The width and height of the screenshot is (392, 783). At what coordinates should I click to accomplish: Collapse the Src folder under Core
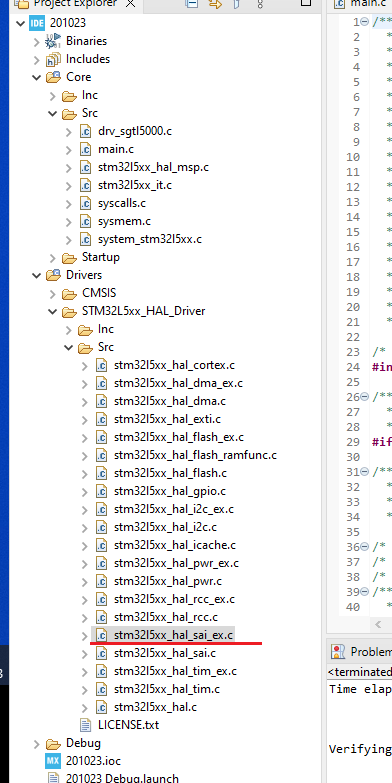coord(52,113)
